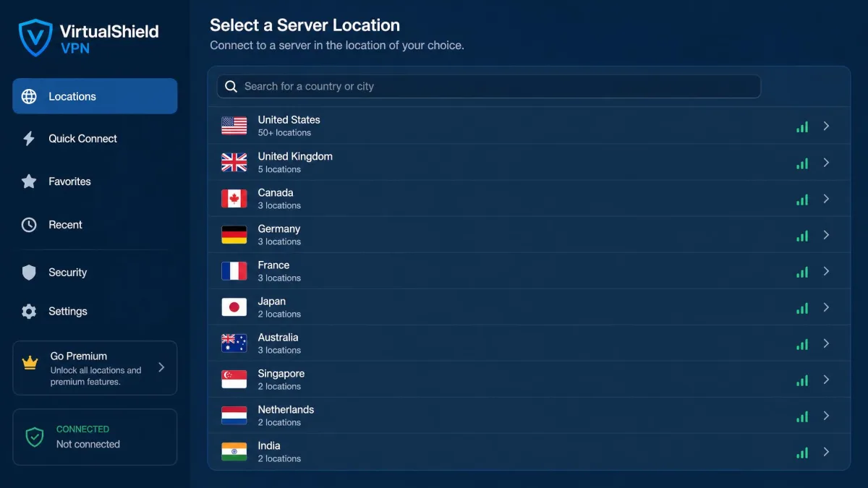Select the Australia row name

tap(278, 338)
